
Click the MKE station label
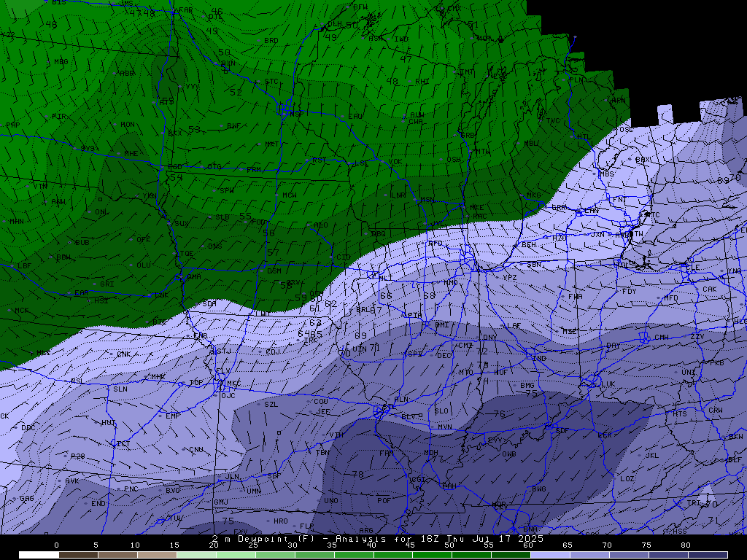476,208
